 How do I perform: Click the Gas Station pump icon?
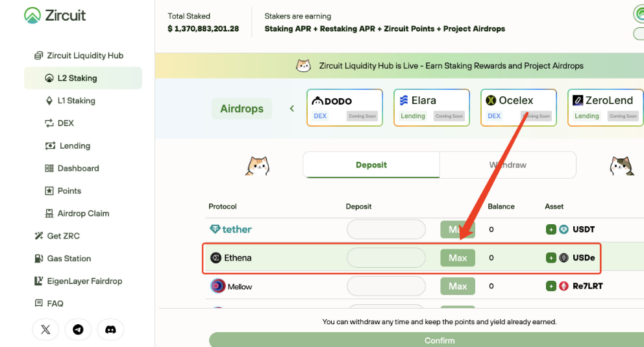38,259
